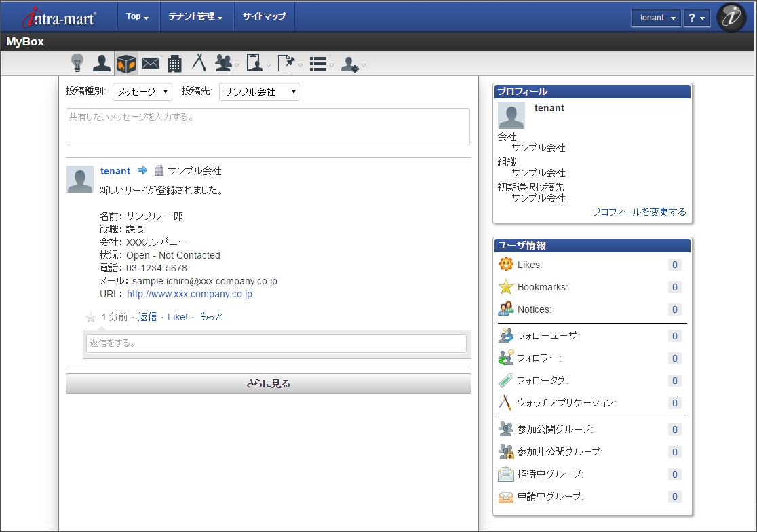Click the document with user toolbar icon

[255, 62]
